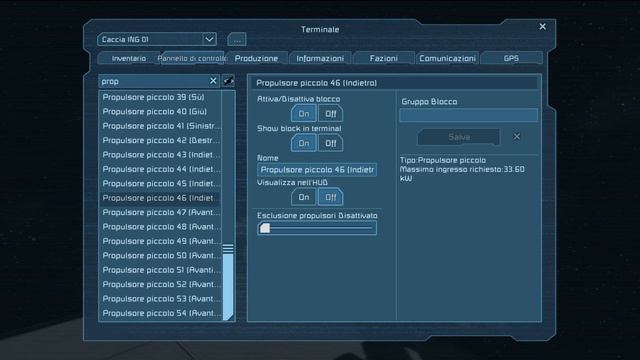
Task: Expand the Caccia ING 01 grid dropdown
Action: (209, 40)
